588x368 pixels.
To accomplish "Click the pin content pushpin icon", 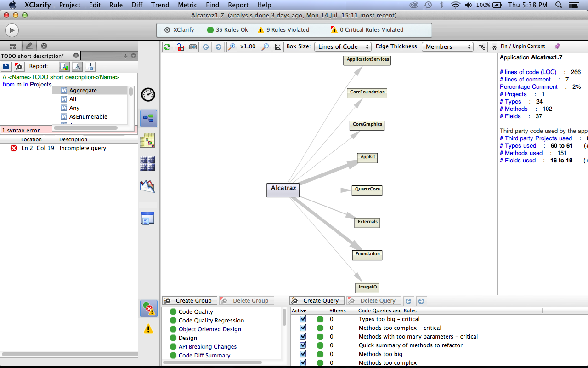I will (x=558, y=46).
